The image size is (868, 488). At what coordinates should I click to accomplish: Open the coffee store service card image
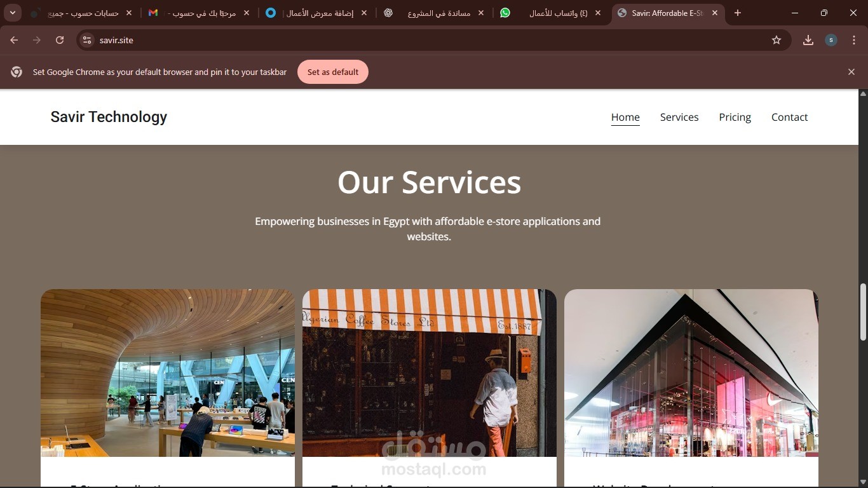click(x=430, y=373)
